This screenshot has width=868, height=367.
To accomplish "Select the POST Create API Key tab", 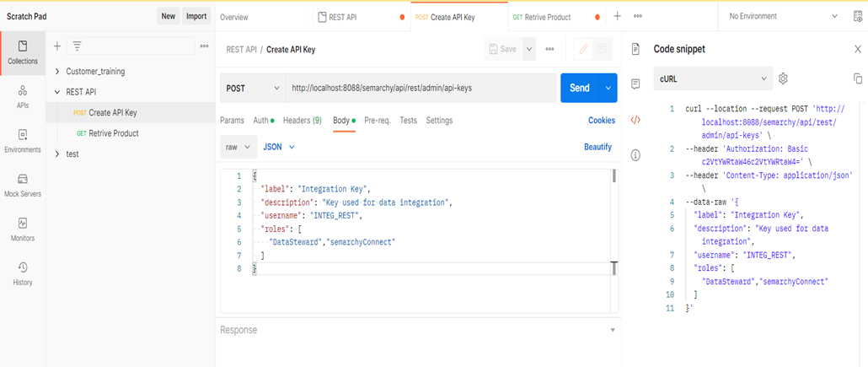I will (459, 17).
